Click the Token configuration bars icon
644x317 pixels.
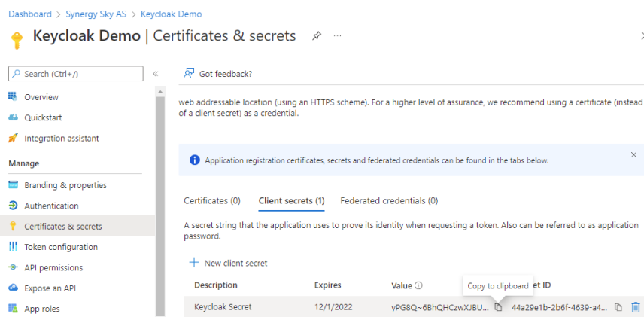pyautogui.click(x=13, y=247)
